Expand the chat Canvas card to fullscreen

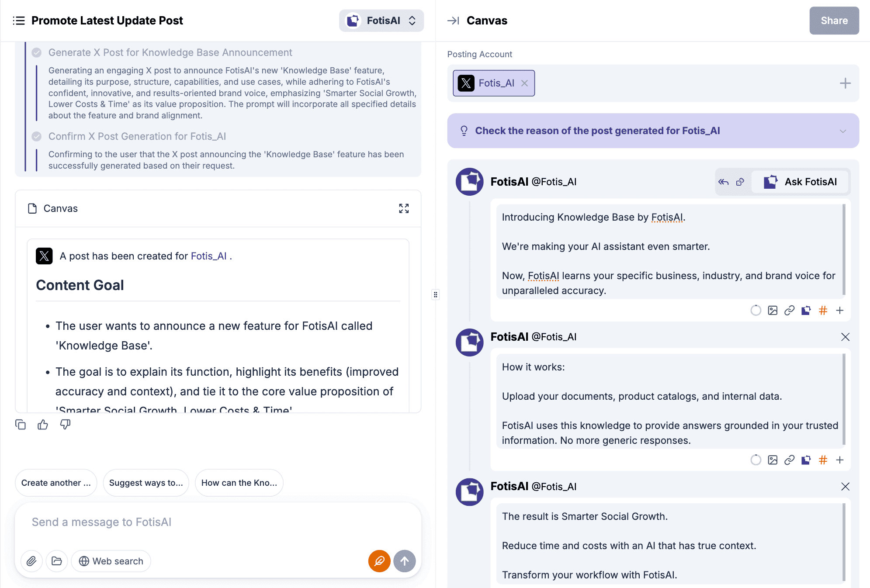tap(404, 208)
